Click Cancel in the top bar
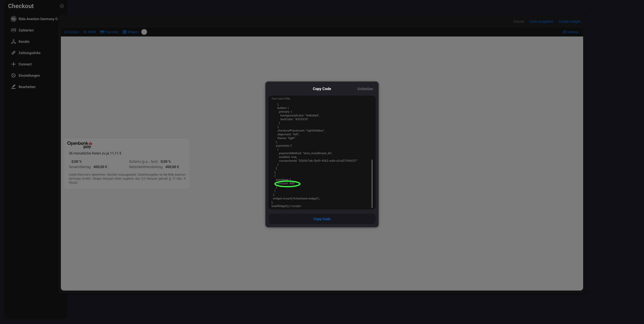This screenshot has width=644, height=324. [x=519, y=21]
